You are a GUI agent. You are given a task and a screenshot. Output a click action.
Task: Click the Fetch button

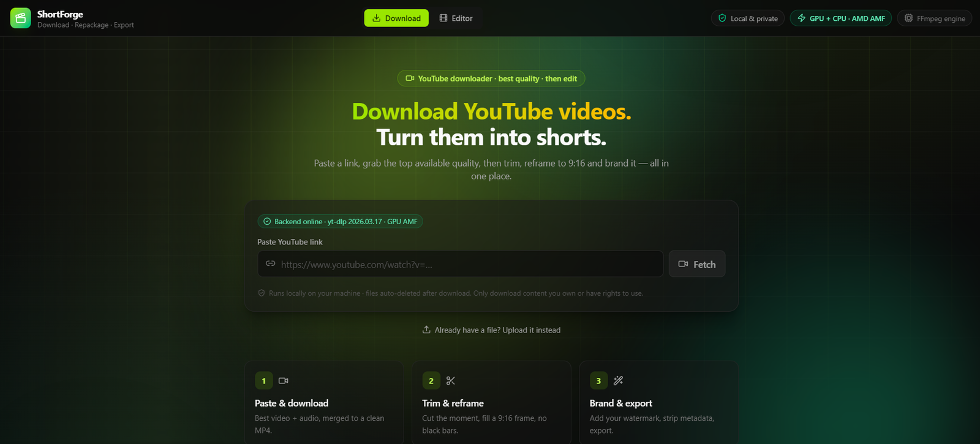click(697, 264)
